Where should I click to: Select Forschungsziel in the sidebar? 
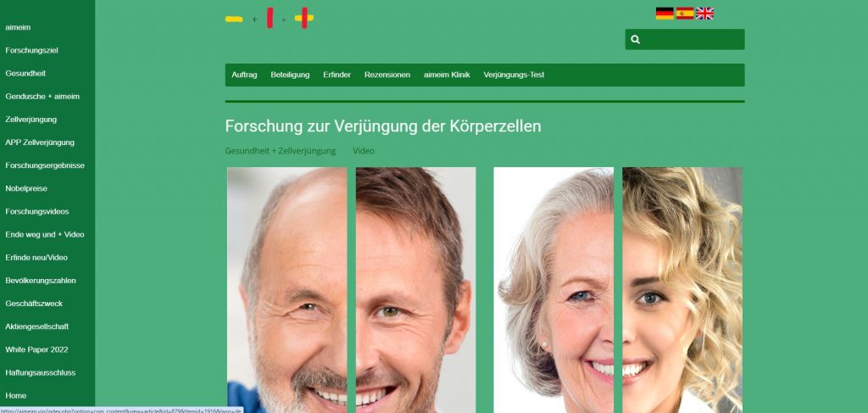31,50
